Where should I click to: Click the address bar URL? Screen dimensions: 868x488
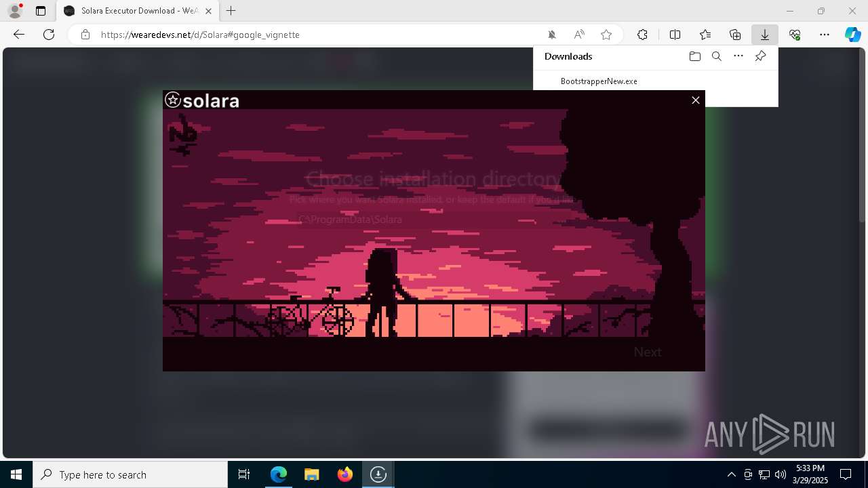click(200, 35)
